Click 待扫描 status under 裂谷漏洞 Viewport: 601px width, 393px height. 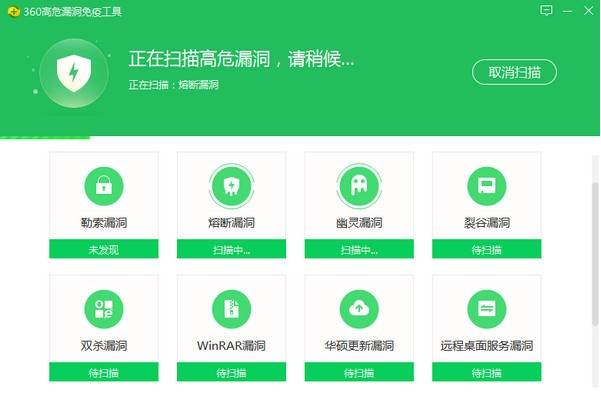[x=486, y=249]
